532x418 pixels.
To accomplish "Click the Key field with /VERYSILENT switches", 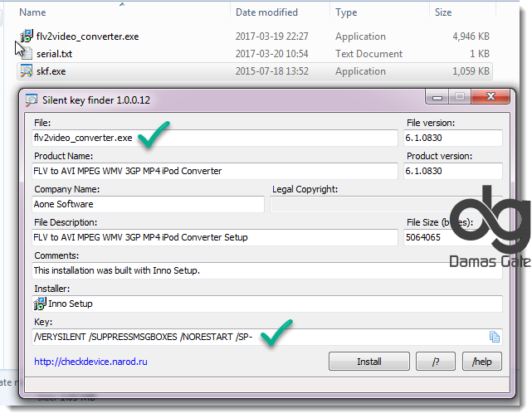I will click(x=267, y=337).
